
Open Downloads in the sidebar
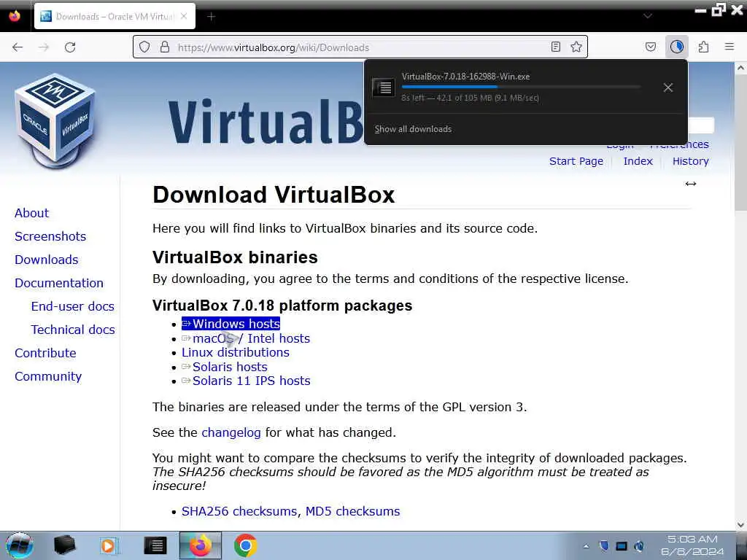click(x=46, y=260)
